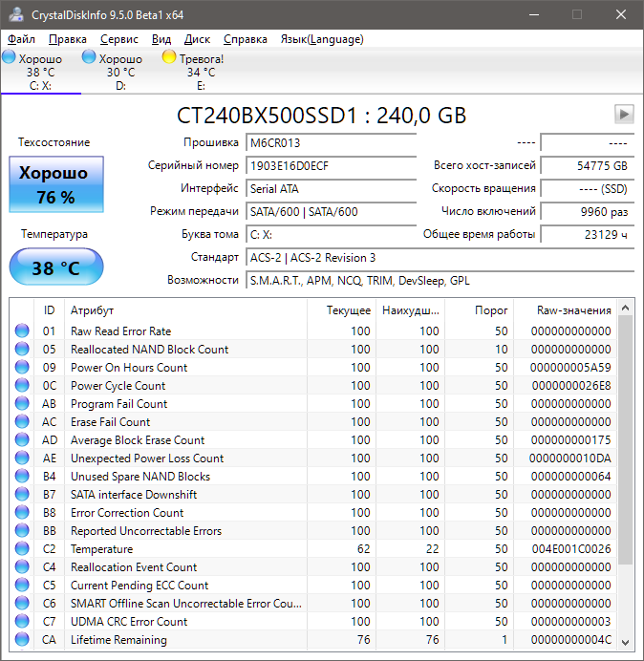Click status orb of Current Pending ECC Count

coord(22,585)
